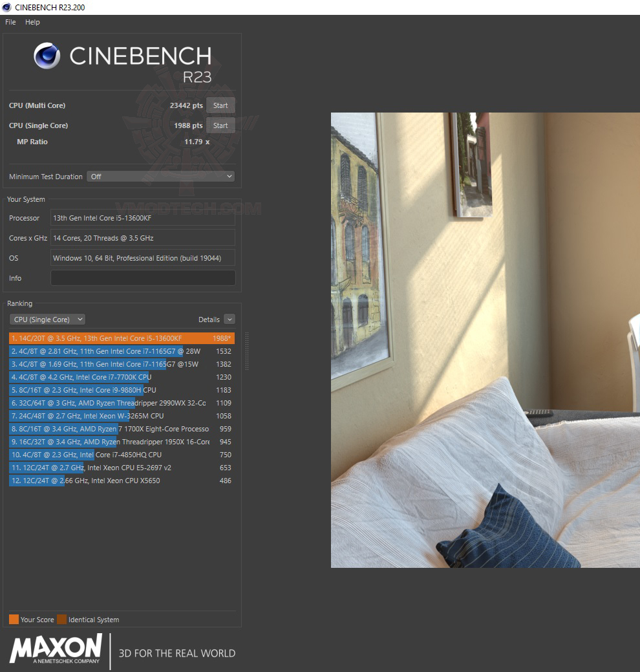The height and width of the screenshot is (672, 640).
Task: Start the CPU Multi Core test
Action: point(220,105)
